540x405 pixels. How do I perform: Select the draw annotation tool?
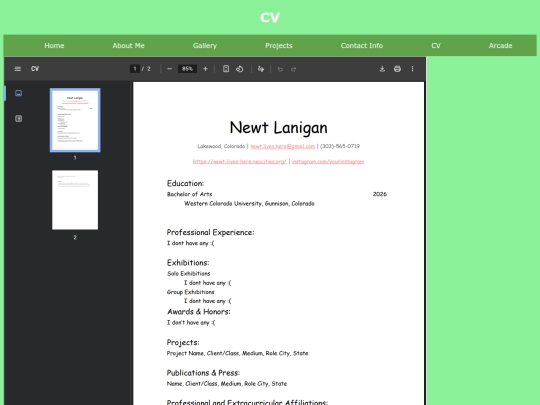261,69
